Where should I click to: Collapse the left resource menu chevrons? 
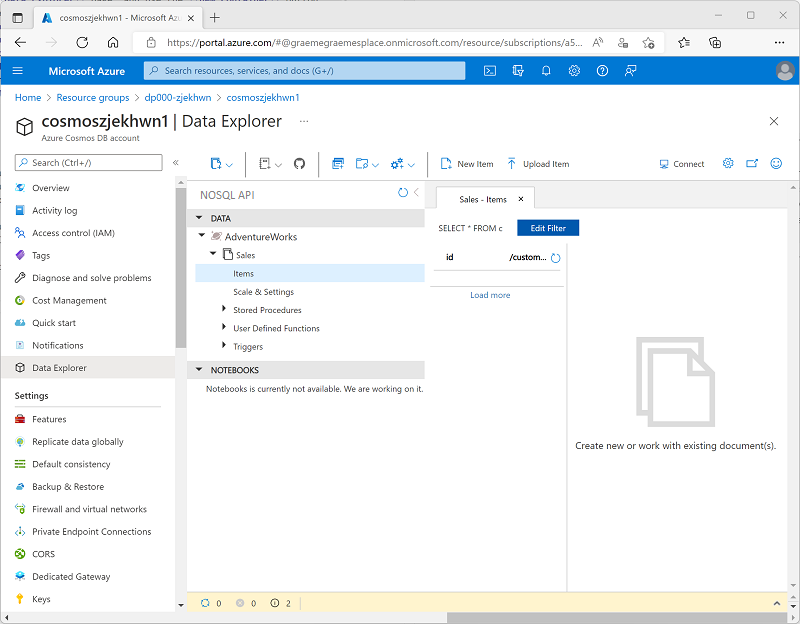[x=176, y=162]
